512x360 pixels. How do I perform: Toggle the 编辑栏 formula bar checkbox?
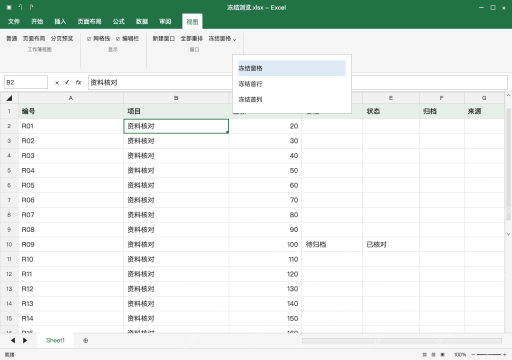(118, 39)
